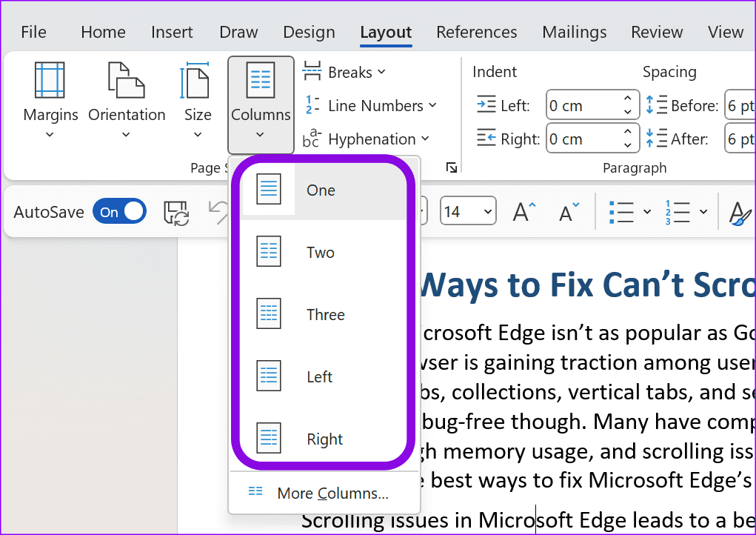Click the Line Numbers icon
Viewport: 756px width, 535px height.
[x=312, y=104]
